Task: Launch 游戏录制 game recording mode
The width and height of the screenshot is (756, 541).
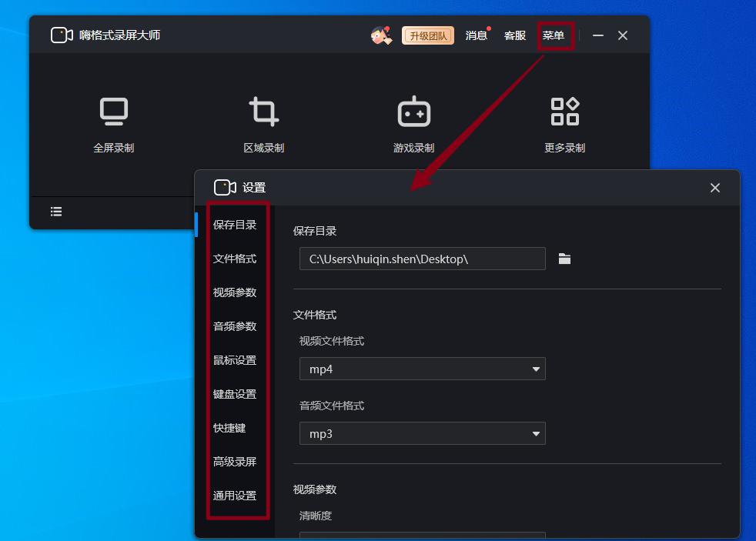Action: 413,111
